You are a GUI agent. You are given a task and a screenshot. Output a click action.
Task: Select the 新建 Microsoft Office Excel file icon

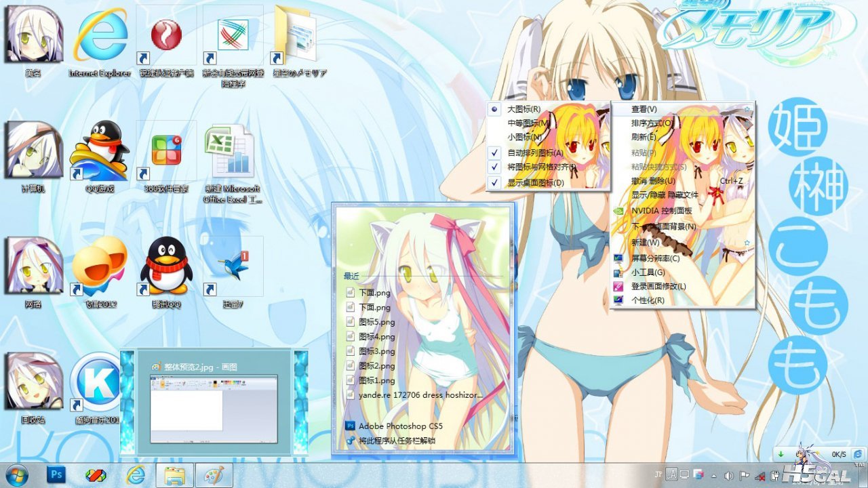pos(233,163)
